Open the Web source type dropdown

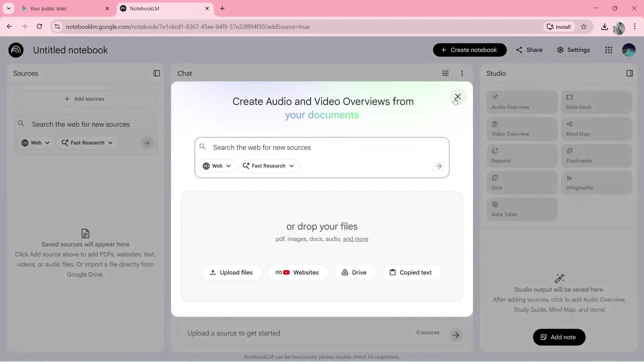pos(217,166)
